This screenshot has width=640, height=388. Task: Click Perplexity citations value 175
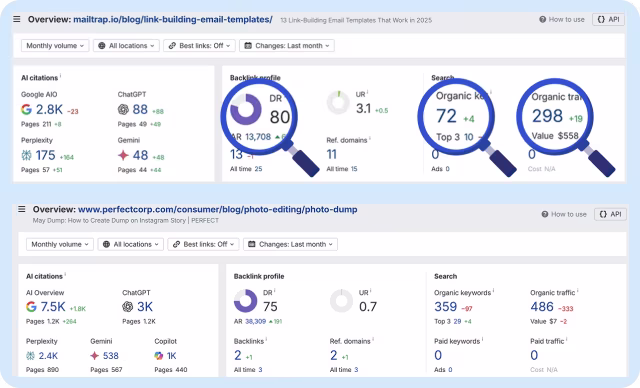click(x=45, y=155)
